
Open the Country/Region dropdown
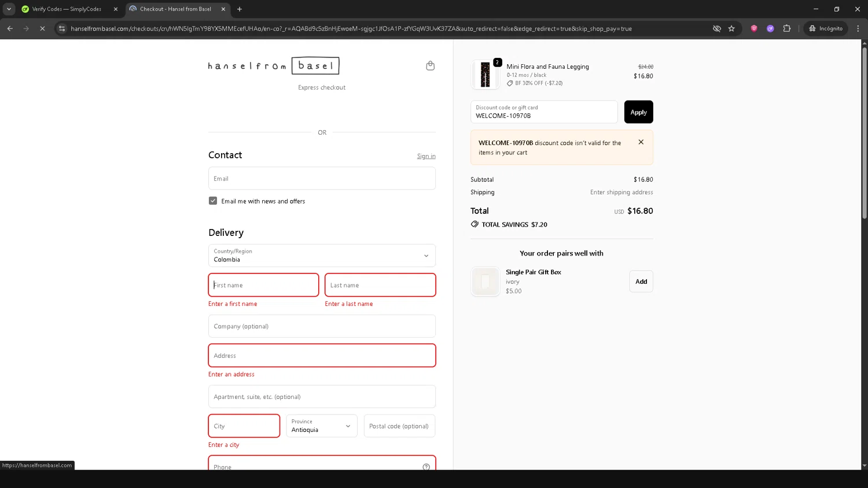click(x=322, y=256)
